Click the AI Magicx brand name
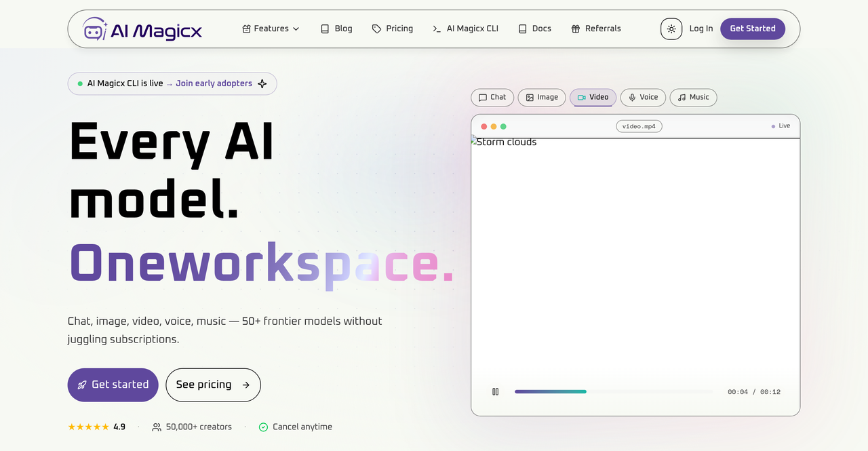 pyautogui.click(x=157, y=30)
